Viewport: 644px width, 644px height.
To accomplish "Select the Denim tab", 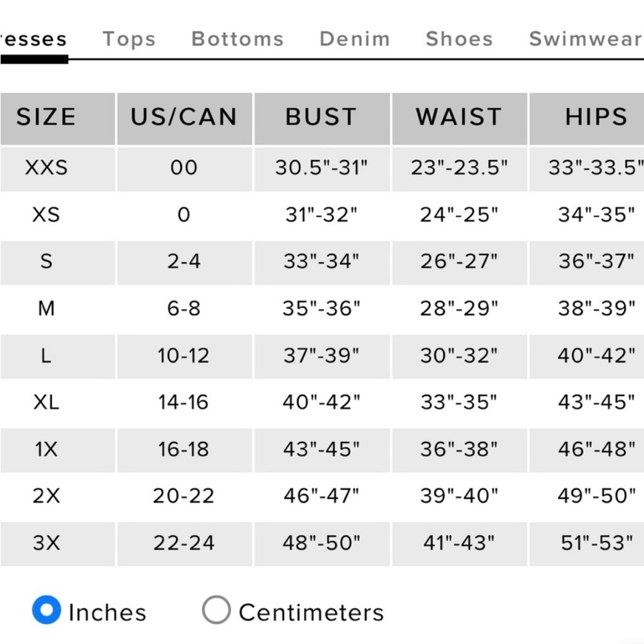I will (355, 39).
